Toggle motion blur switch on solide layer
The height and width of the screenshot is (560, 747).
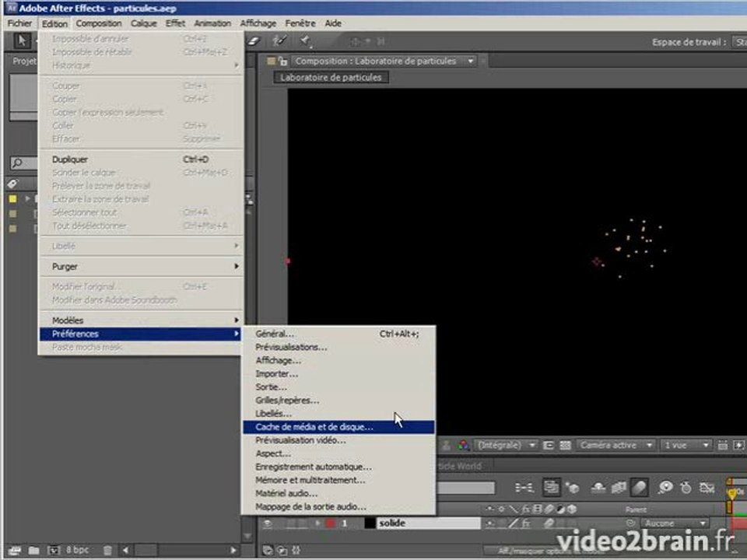549,523
